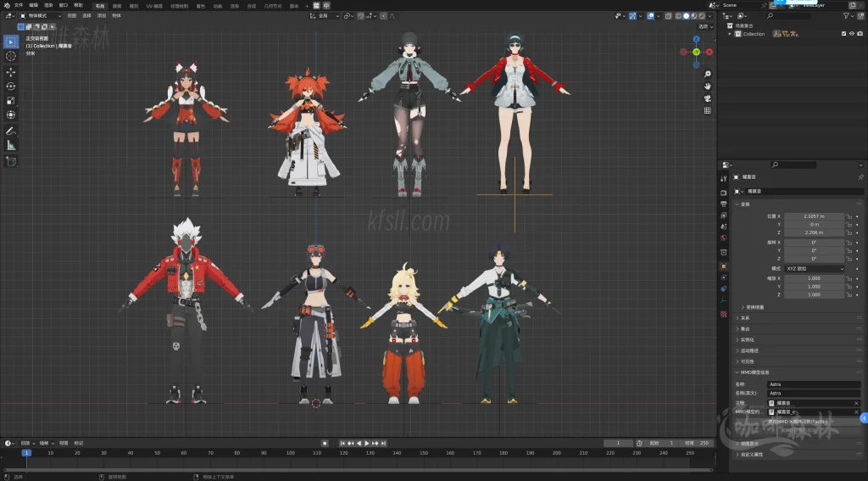The image size is (868, 481).
Task: Add a new workspace with plus button
Action: [307, 6]
